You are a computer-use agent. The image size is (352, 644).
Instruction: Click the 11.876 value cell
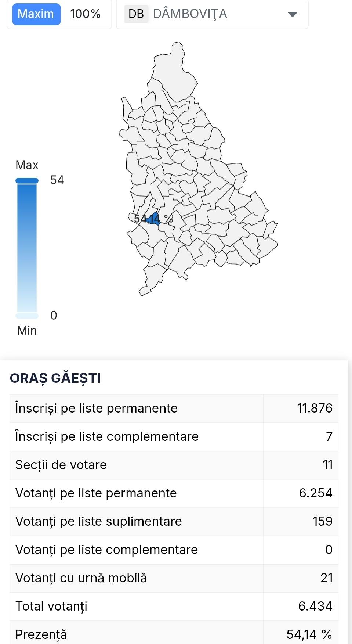tap(315, 408)
